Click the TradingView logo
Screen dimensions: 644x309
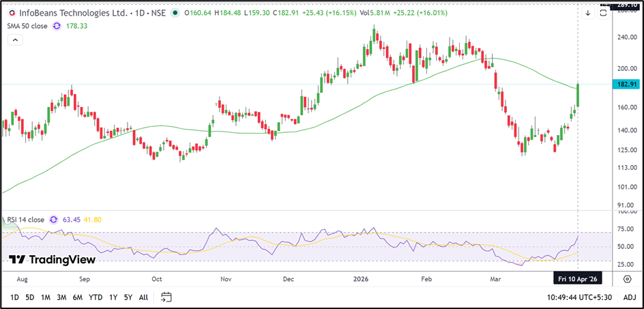(52, 259)
